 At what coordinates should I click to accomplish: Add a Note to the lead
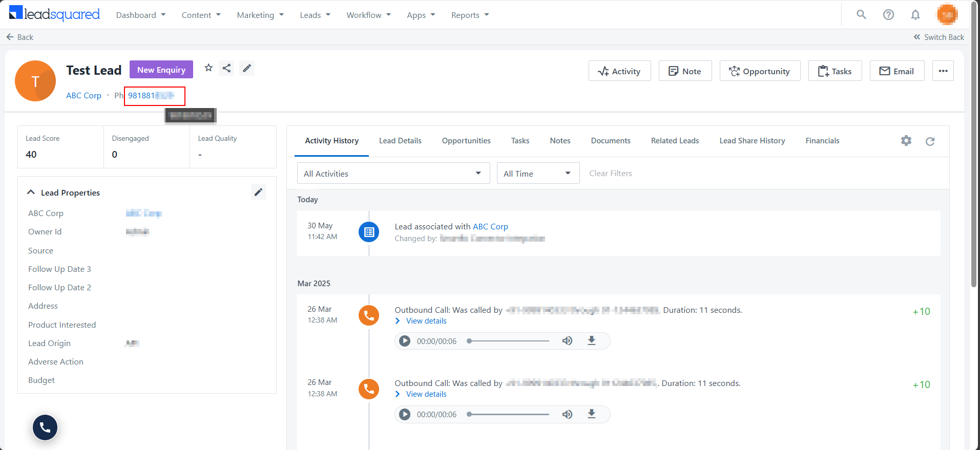685,71
